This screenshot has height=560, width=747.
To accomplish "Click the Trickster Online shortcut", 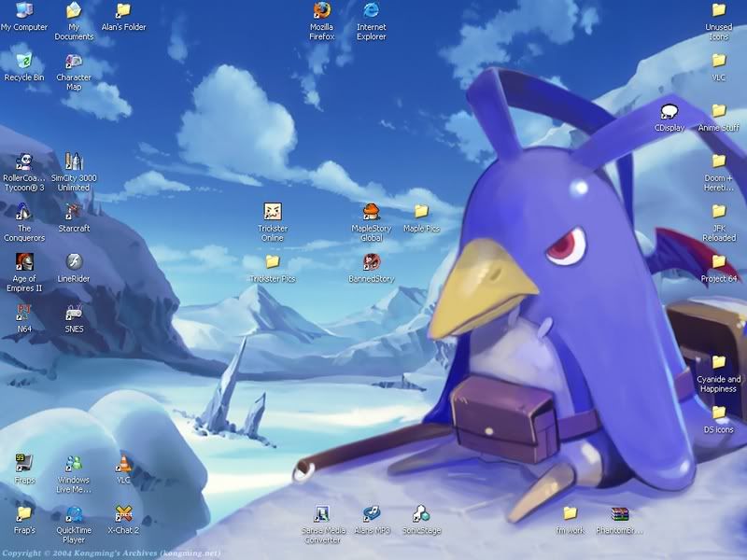I will [x=273, y=222].
